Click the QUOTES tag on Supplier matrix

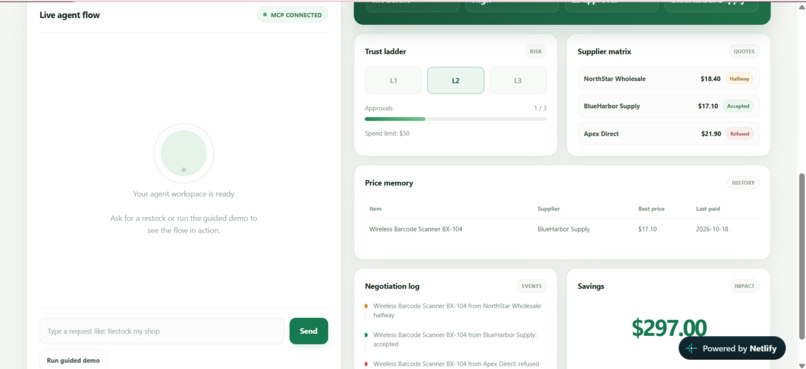(x=744, y=51)
